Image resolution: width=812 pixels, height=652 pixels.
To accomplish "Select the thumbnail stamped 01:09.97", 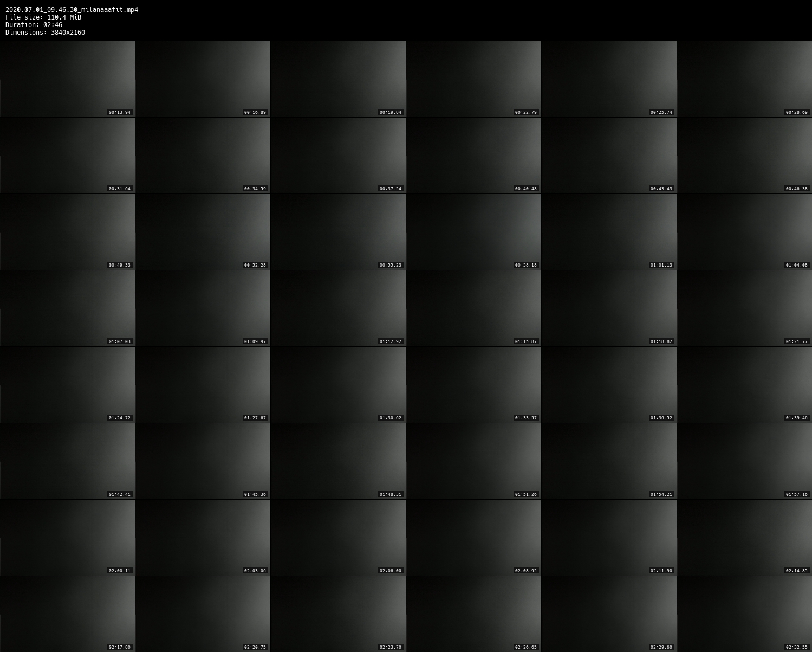I will pyautogui.click(x=203, y=308).
